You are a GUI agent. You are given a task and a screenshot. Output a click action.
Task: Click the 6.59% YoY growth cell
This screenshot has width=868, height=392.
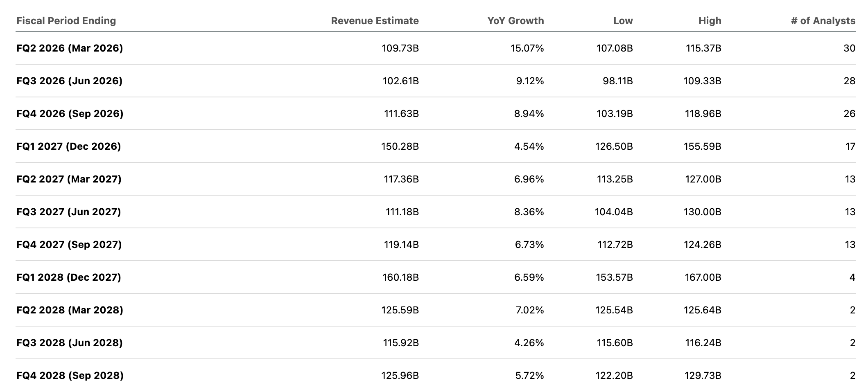click(x=529, y=277)
